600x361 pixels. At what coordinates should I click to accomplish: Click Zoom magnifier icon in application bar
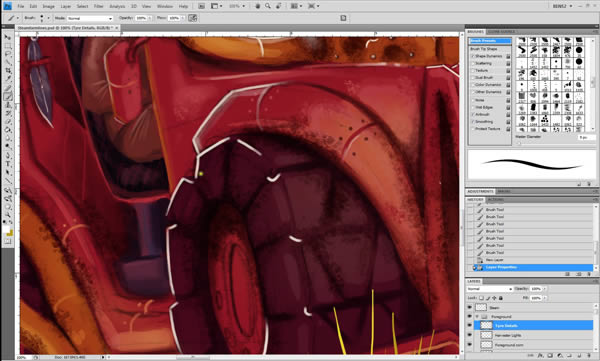pyautogui.click(x=268, y=6)
